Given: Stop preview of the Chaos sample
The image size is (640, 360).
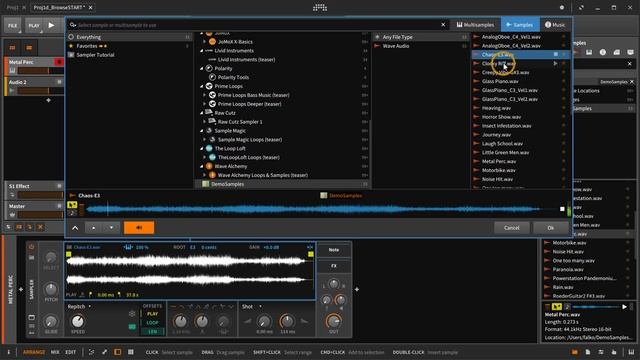Looking at the screenshot, I should (x=556, y=54).
